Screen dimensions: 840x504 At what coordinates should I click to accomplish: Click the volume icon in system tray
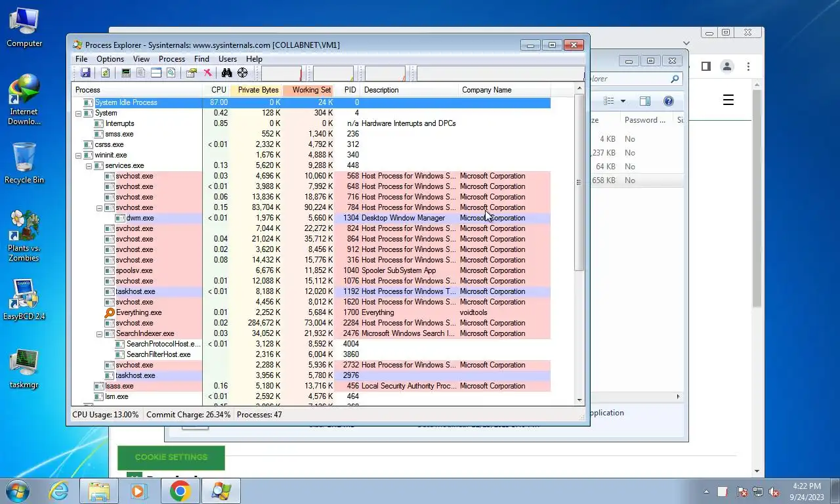pos(774,492)
